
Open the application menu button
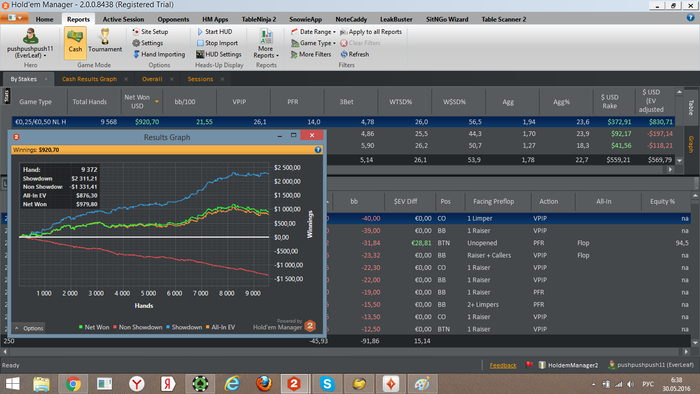(x=15, y=18)
